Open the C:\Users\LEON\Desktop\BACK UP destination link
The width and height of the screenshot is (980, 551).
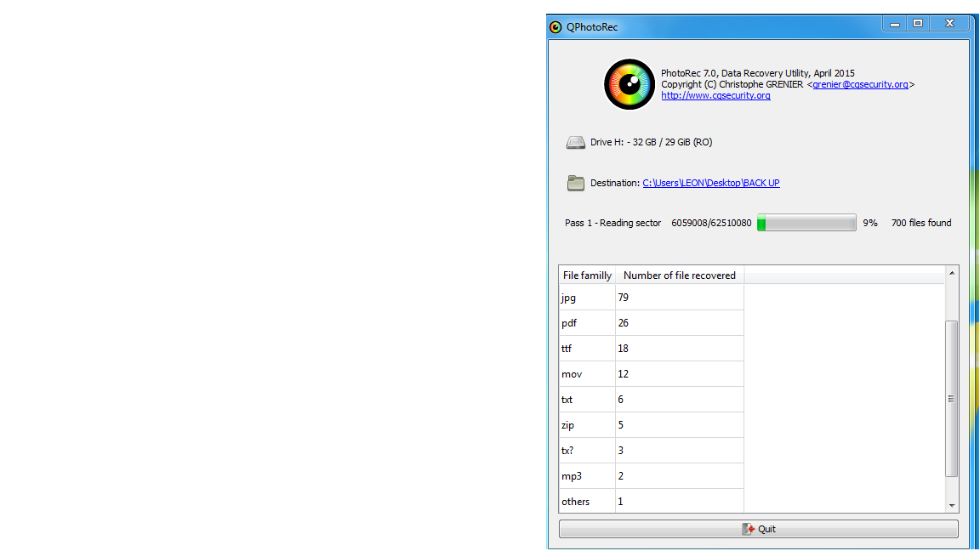tap(711, 183)
